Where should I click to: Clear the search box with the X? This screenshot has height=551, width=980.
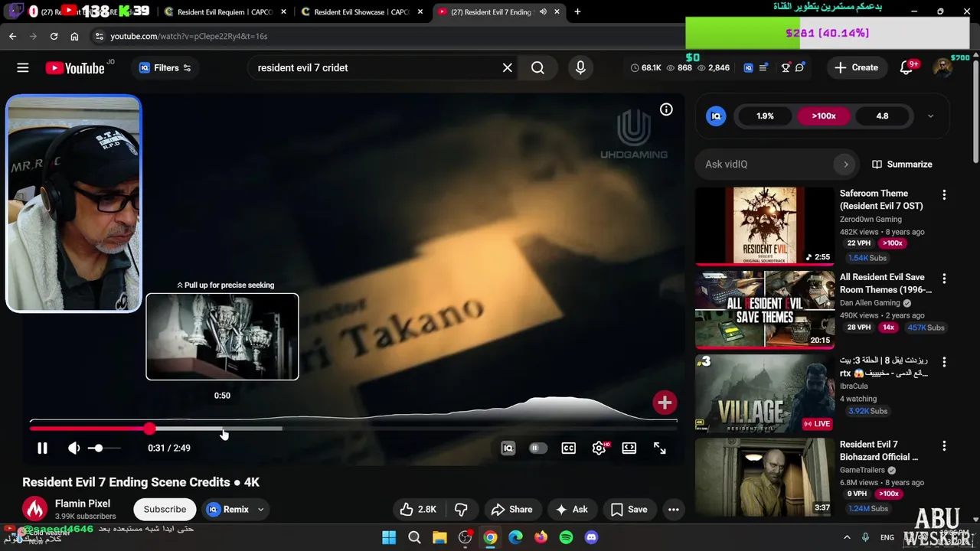[x=507, y=68]
